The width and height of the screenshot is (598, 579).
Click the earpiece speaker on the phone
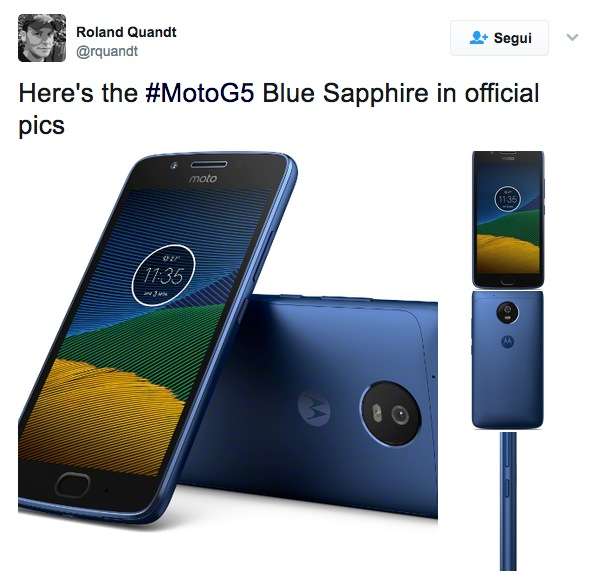tap(209, 164)
